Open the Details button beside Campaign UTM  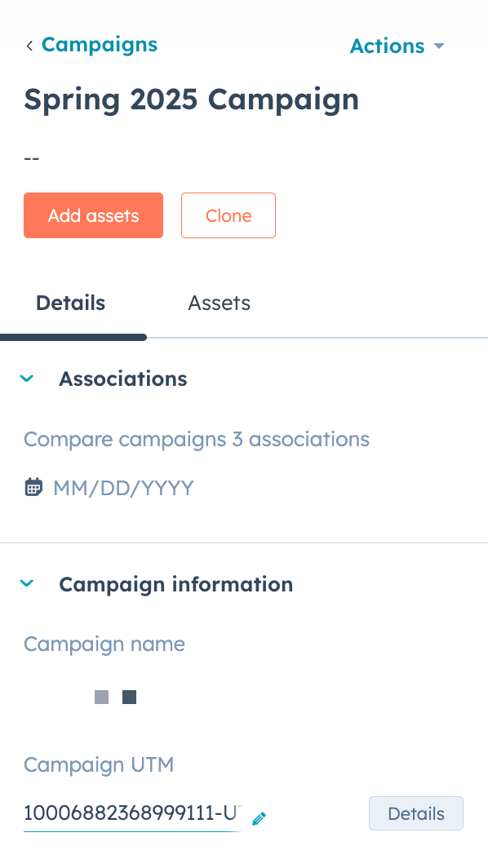coord(416,813)
